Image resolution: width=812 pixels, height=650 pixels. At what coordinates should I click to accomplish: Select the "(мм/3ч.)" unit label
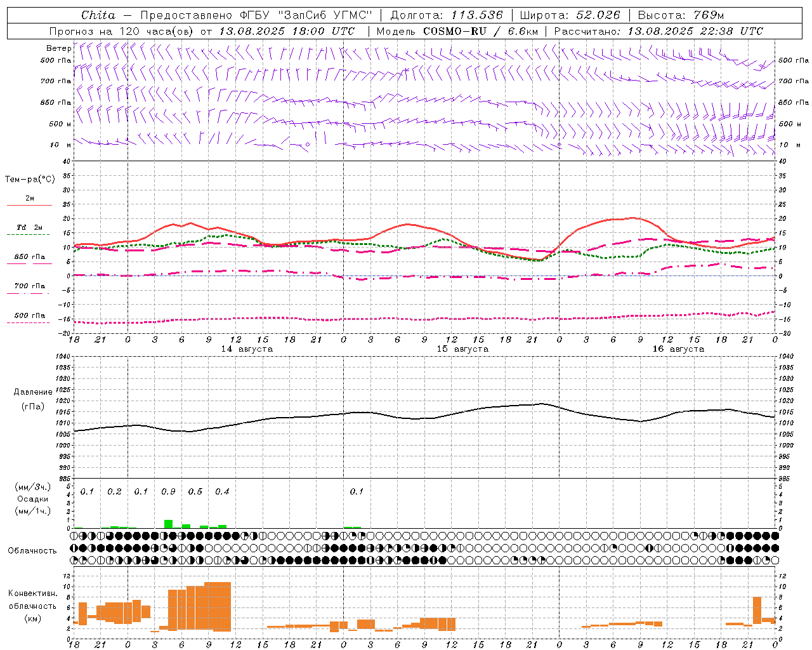tap(32, 487)
